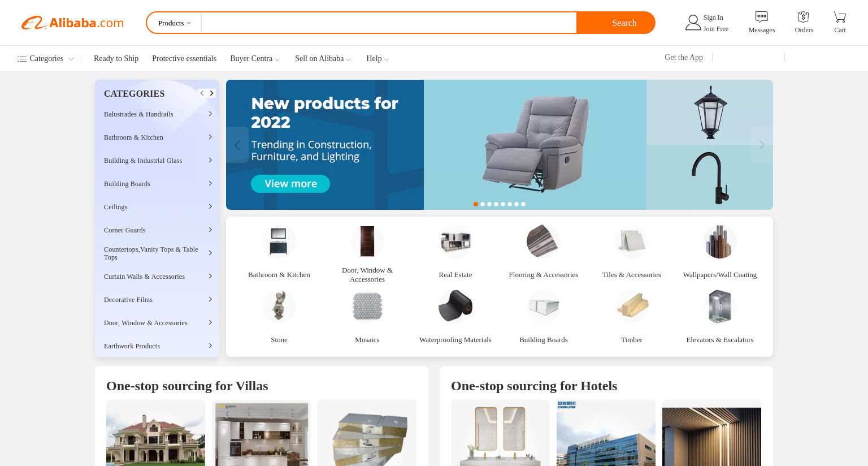
Task: Open the shopping Cart icon
Action: [840, 17]
